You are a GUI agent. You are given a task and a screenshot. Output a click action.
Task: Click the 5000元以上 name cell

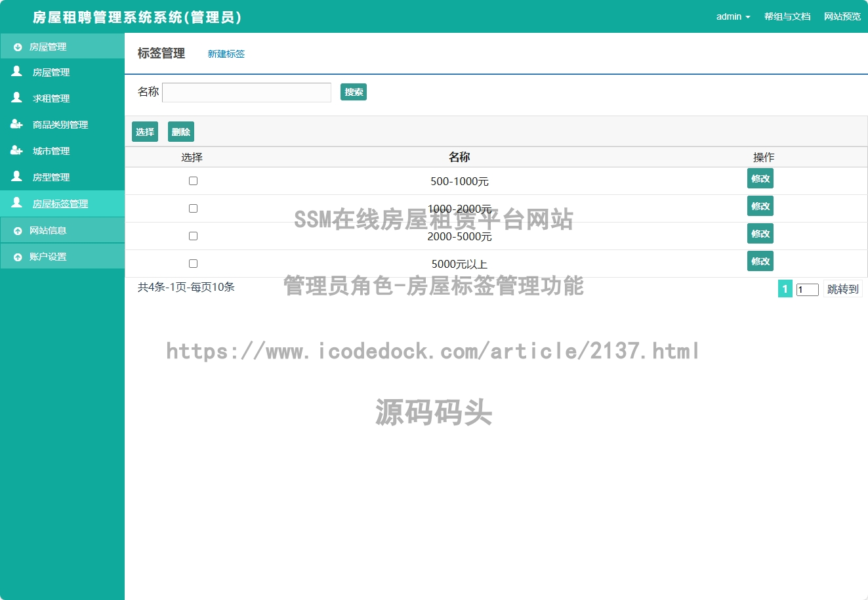tap(459, 264)
